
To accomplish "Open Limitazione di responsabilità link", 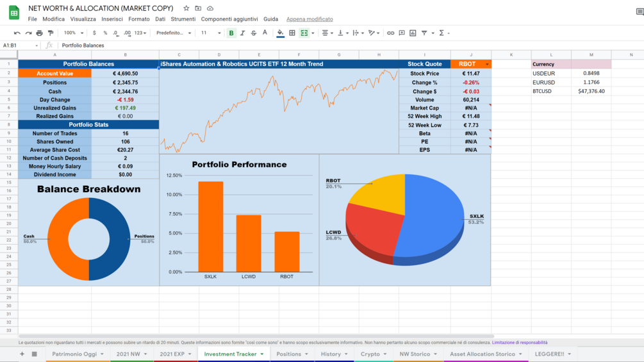I will 520,342.
